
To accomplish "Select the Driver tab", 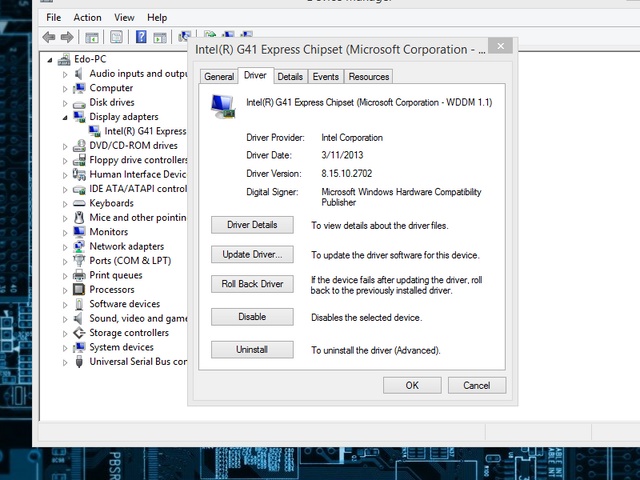I will (x=255, y=76).
